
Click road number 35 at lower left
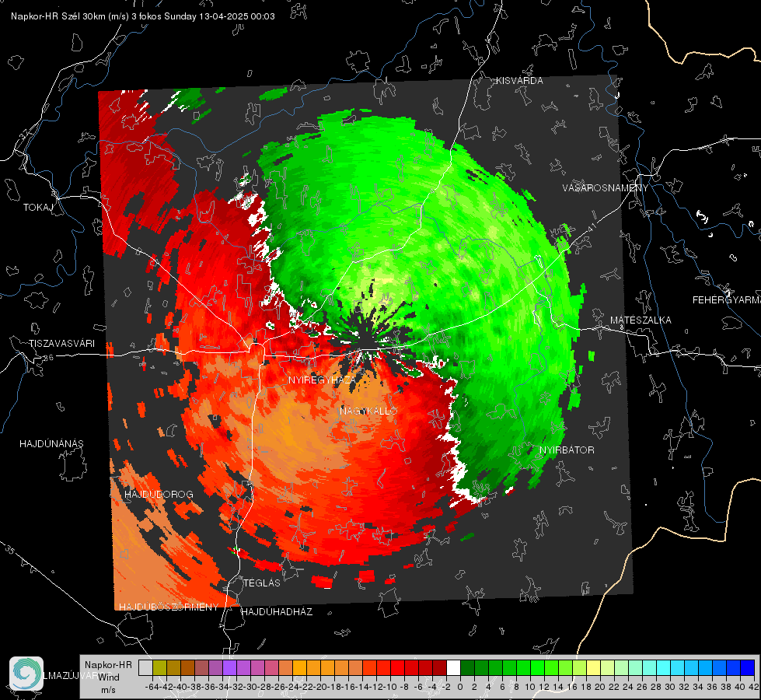[x=10, y=550]
